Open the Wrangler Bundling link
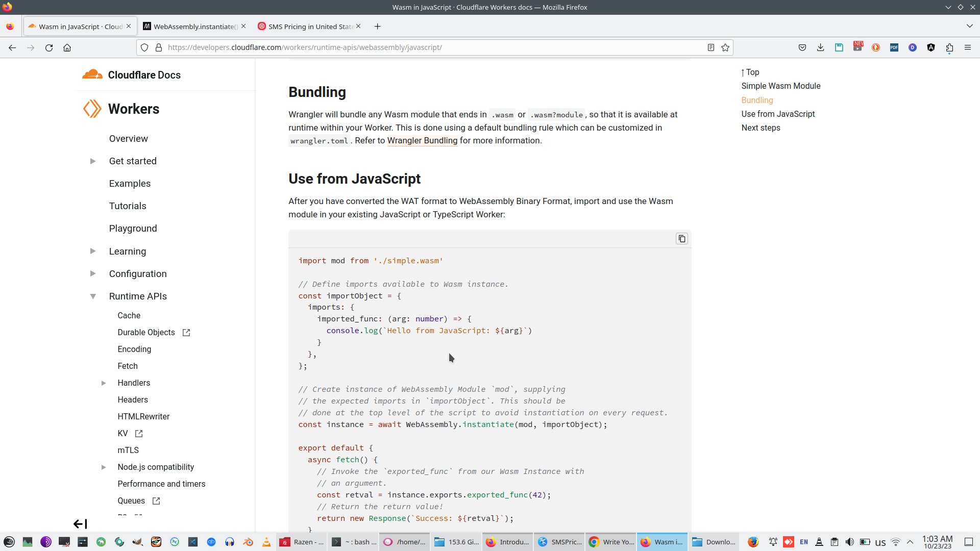This screenshot has height=551, width=980. point(422,141)
